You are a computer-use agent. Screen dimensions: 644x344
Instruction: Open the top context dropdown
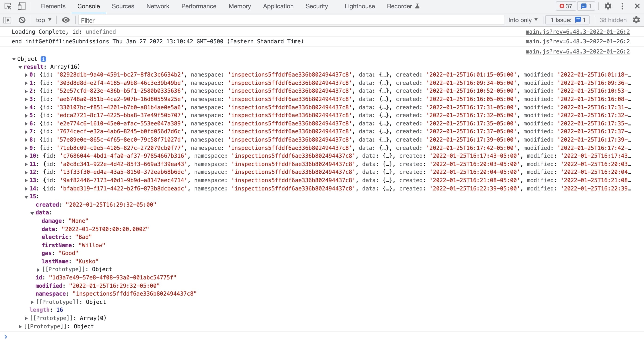(44, 20)
